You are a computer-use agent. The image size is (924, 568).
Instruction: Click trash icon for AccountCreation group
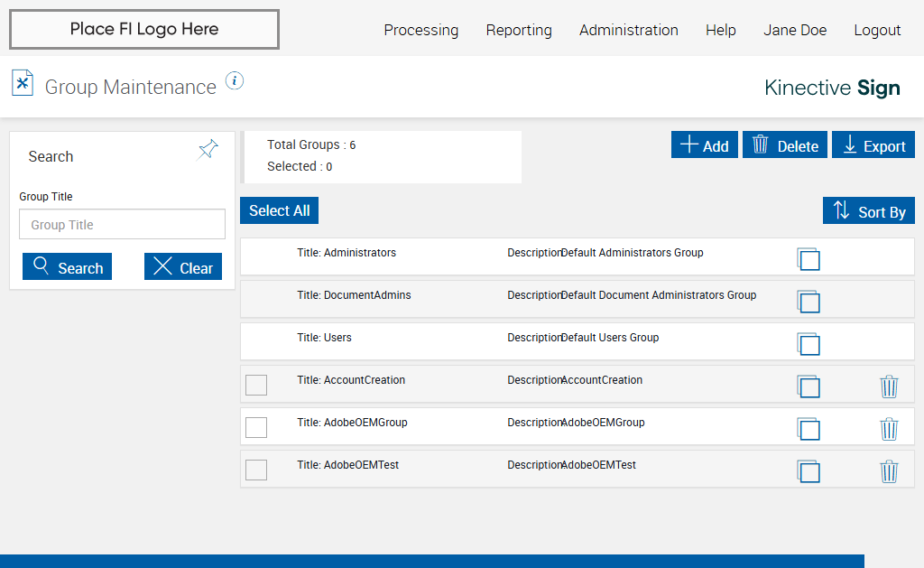(x=889, y=386)
